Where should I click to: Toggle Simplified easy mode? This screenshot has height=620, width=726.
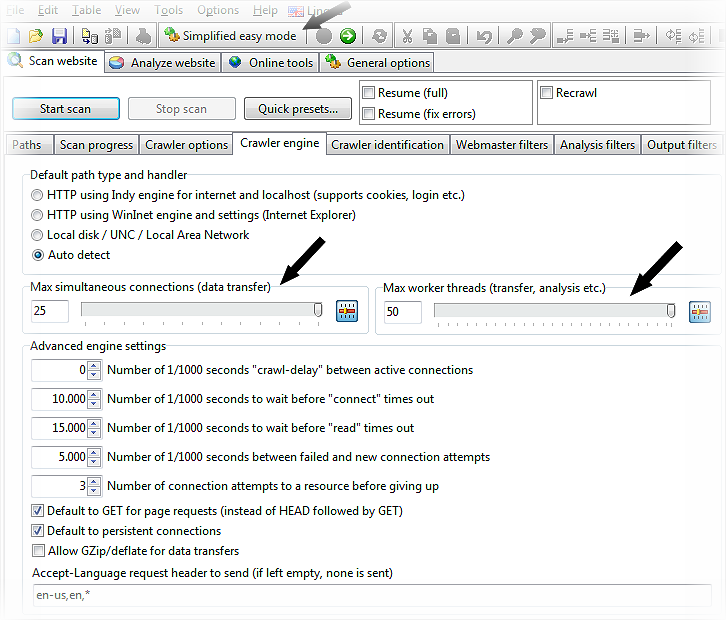(231, 36)
